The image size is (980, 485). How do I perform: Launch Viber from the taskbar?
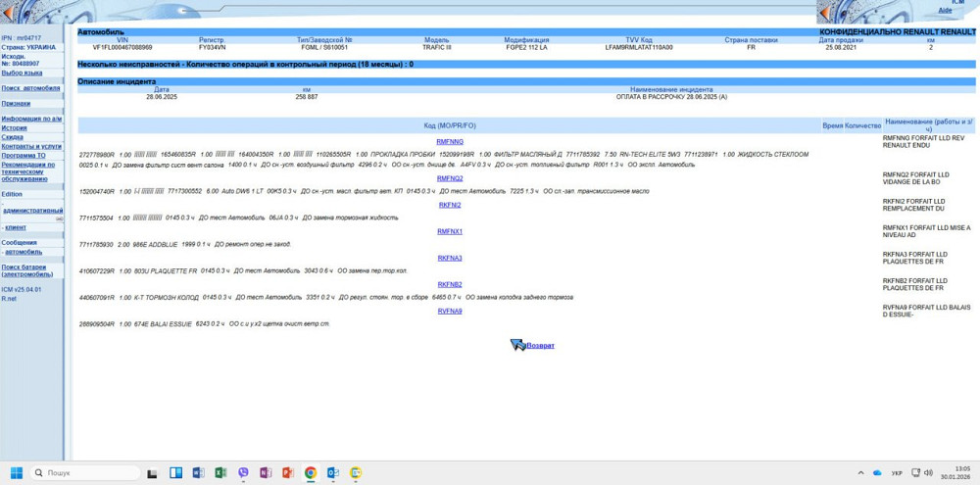243,473
